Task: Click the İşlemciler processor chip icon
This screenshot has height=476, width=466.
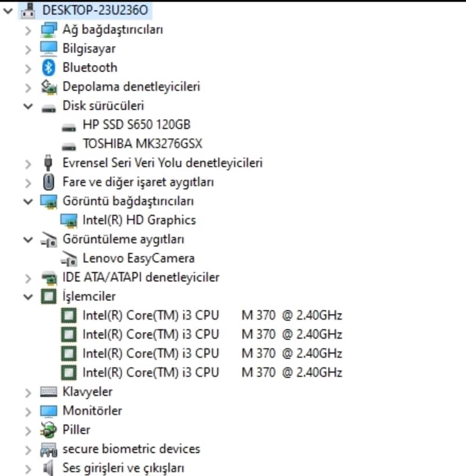Action: pyautogui.click(x=49, y=297)
